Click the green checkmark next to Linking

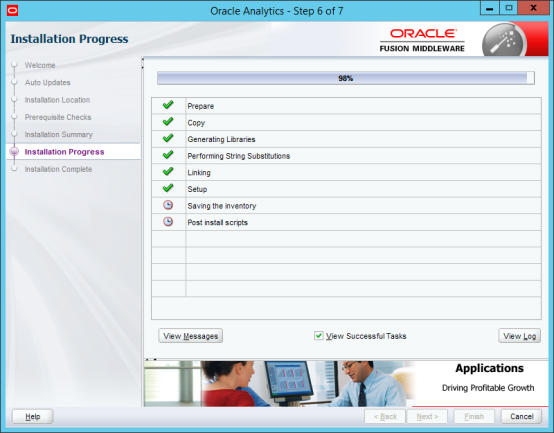pyautogui.click(x=168, y=171)
